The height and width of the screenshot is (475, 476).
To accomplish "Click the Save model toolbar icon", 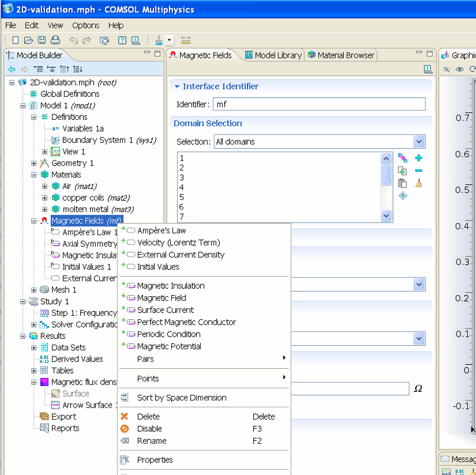I will click(x=42, y=40).
